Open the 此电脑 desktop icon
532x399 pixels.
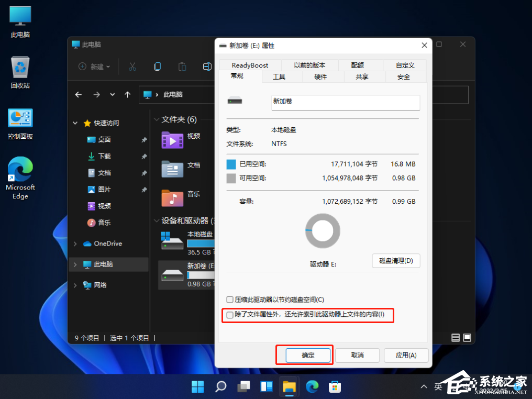[20, 21]
